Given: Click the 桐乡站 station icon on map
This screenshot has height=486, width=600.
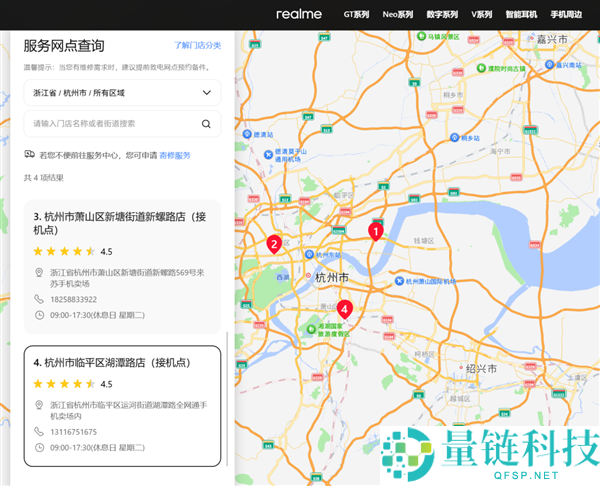Looking at the screenshot, I should (x=454, y=137).
